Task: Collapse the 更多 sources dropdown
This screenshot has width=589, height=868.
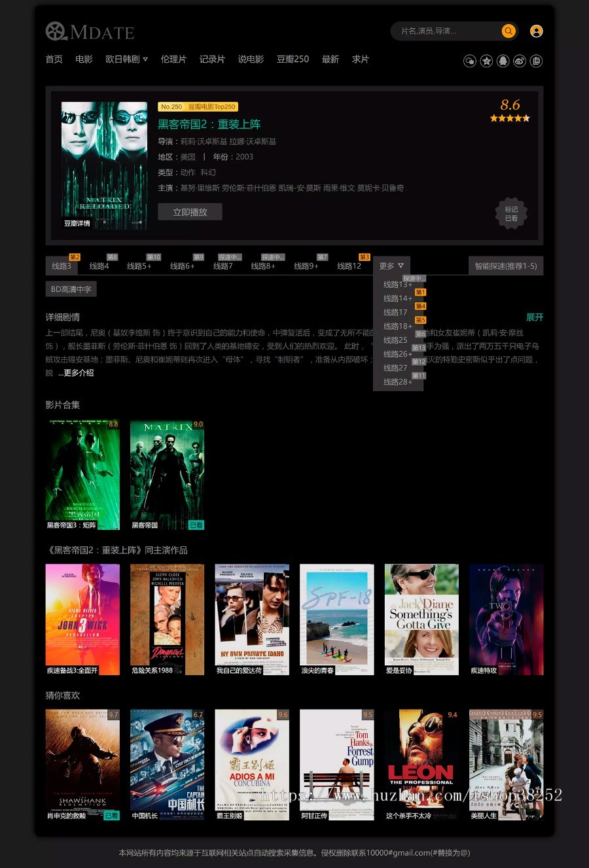Action: 391,266
